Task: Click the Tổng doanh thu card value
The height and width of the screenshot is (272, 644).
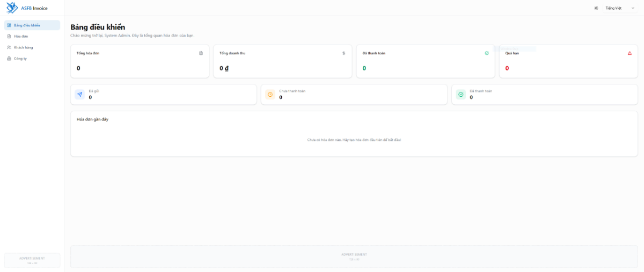Action: pos(224,68)
